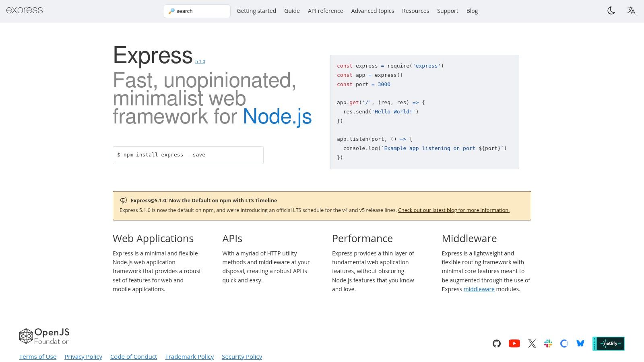Open the Security Policy footer link

point(242,357)
